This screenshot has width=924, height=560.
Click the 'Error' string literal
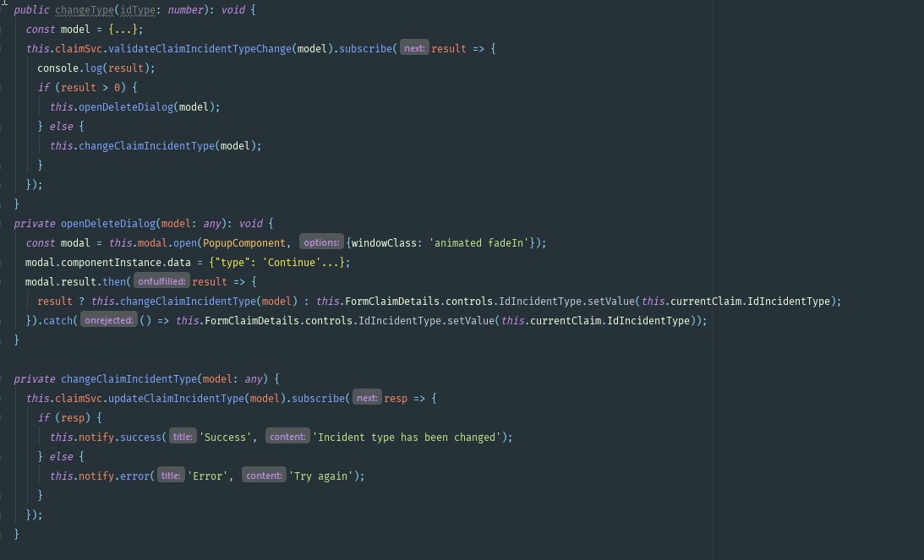[207, 476]
